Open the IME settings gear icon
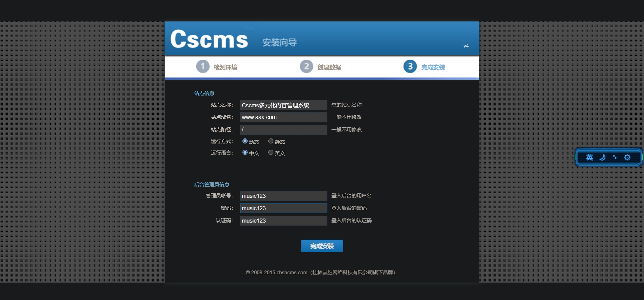 pos(627,157)
